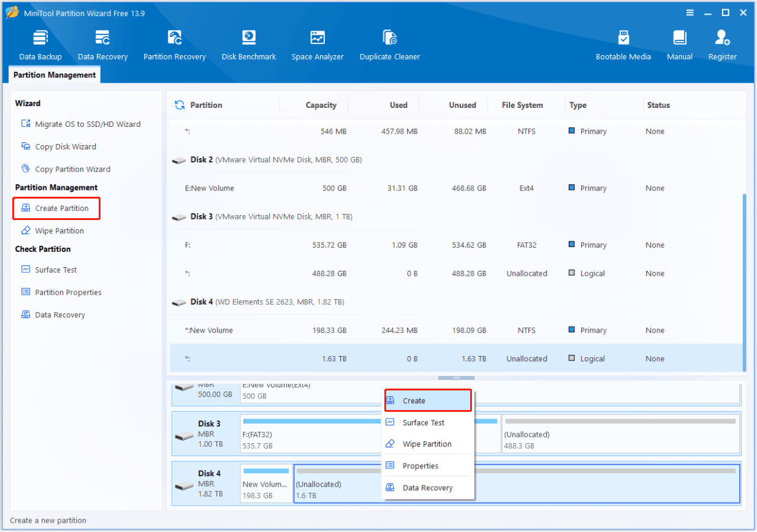Viewport: 757px width, 532px height.
Task: Select the E:New Volume partition row
Action: pyautogui.click(x=456, y=188)
